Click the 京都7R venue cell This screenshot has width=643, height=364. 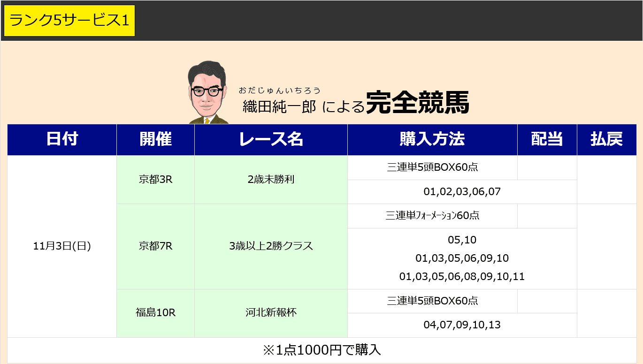pos(155,246)
